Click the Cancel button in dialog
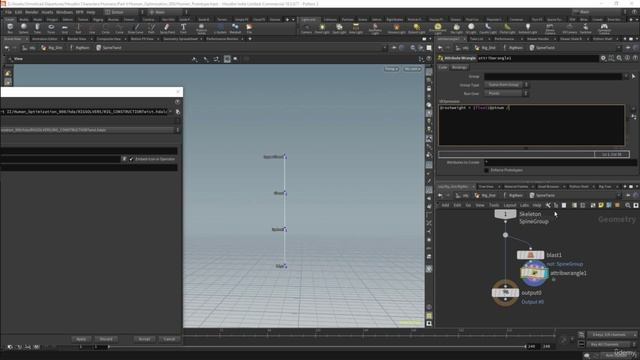Viewport: 640px width, 360px height. pos(169,339)
